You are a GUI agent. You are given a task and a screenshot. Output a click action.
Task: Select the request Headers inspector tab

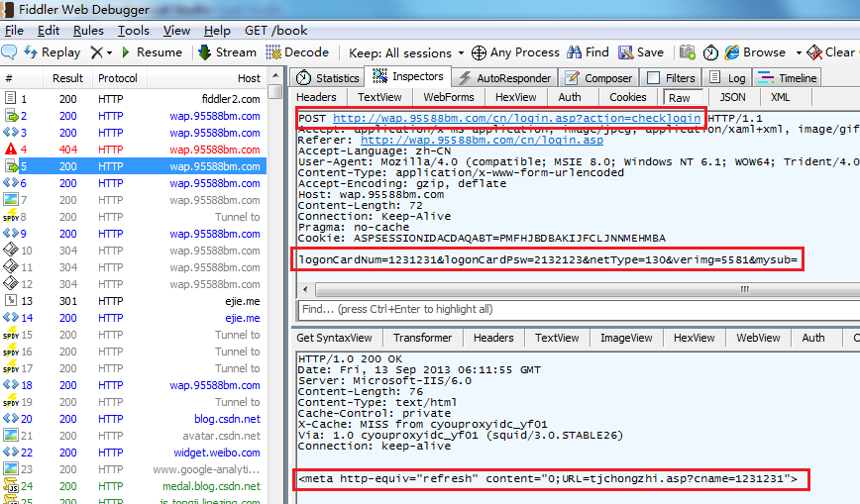coord(316,97)
